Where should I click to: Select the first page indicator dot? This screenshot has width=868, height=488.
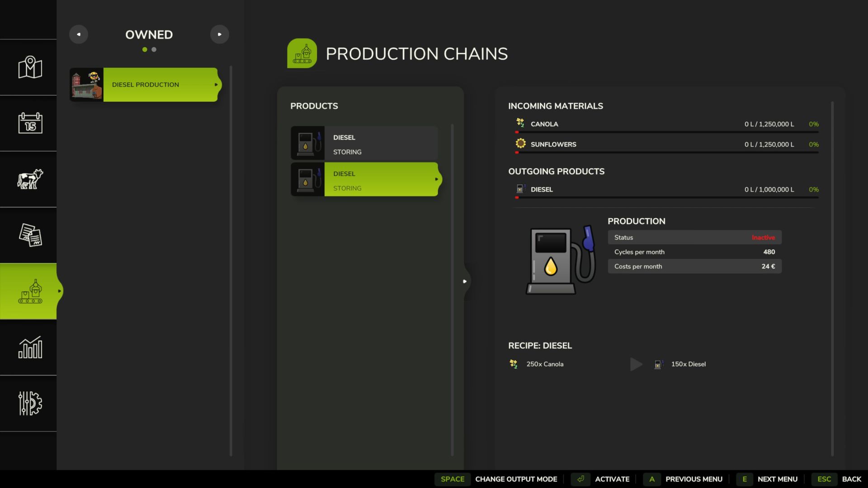[x=145, y=50]
